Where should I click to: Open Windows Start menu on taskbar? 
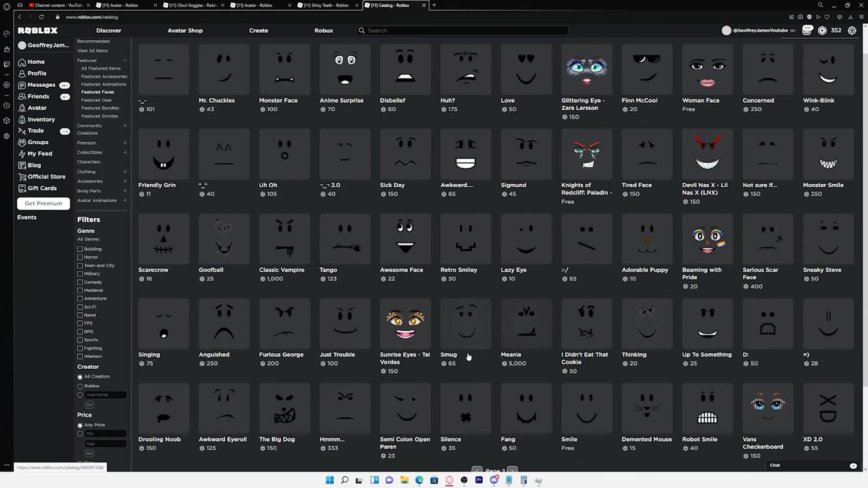(x=329, y=480)
